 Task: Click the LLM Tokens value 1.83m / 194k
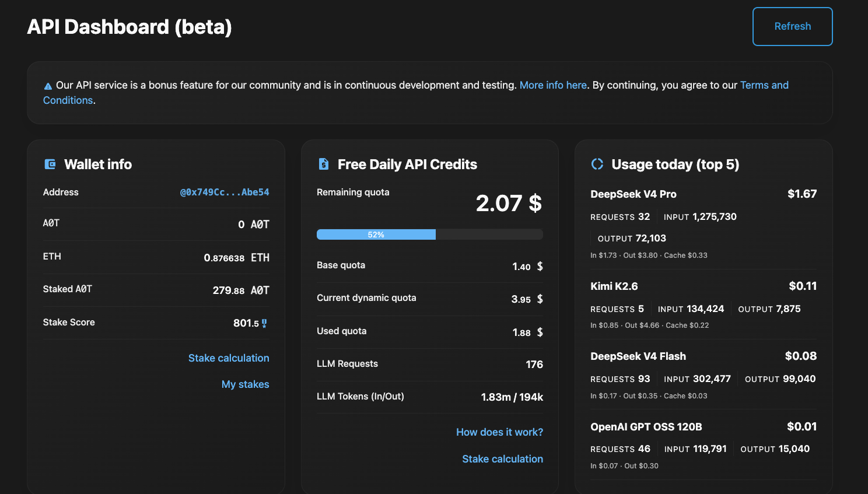[x=512, y=397]
